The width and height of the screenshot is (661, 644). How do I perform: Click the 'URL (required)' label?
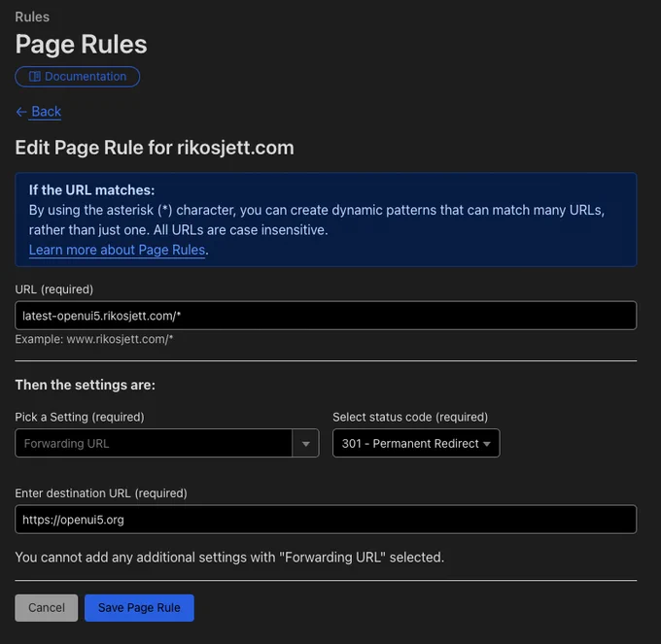pos(54,289)
